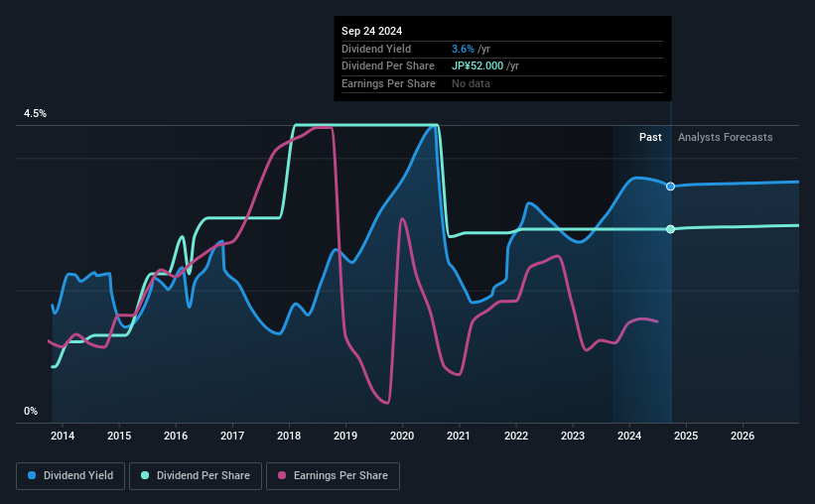This screenshot has height=504, width=815.
Task: Click the No data earnings value
Action: coord(471,83)
